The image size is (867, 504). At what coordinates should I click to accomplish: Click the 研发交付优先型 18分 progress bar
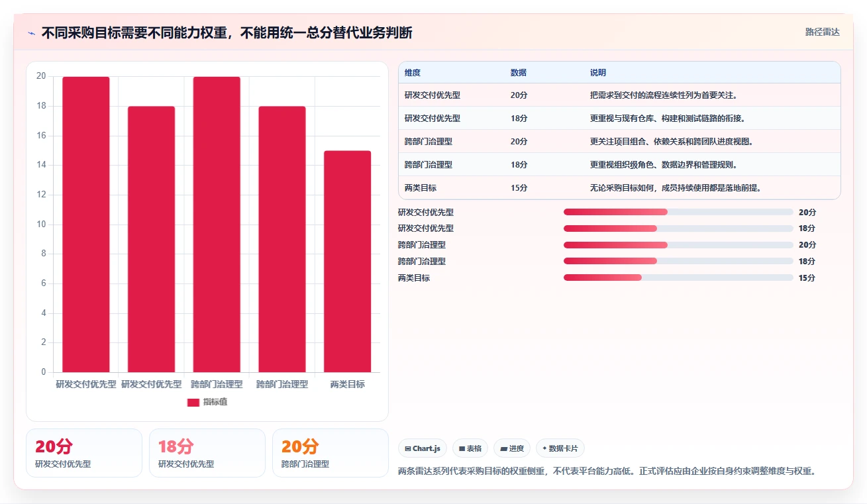pos(678,228)
